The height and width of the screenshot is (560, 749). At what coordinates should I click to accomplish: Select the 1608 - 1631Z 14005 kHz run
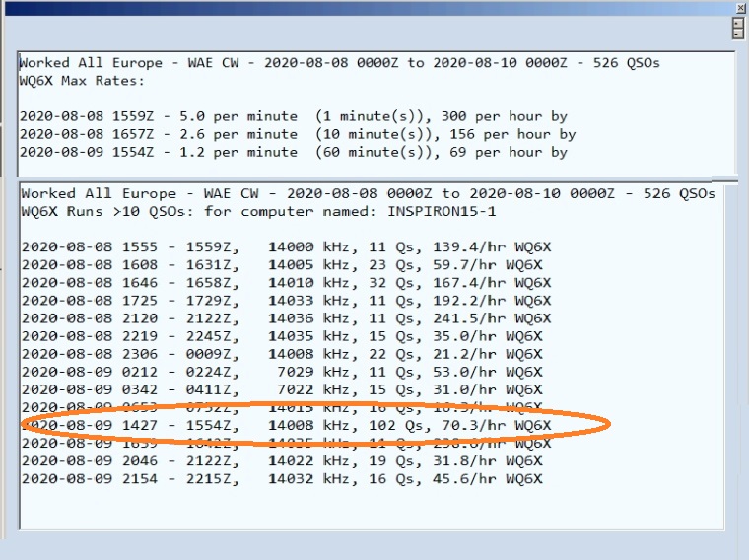point(282,264)
